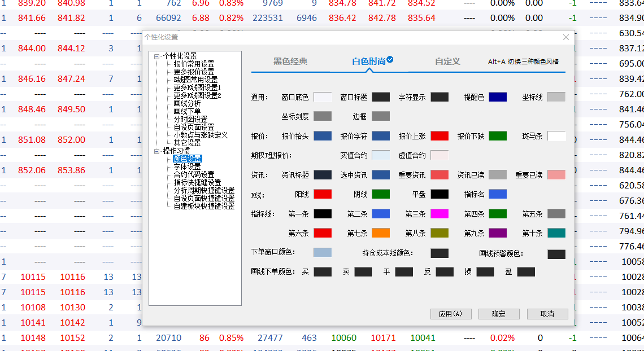Change the 报价上涨 red color swatch
The image size is (644, 351).
440,136
